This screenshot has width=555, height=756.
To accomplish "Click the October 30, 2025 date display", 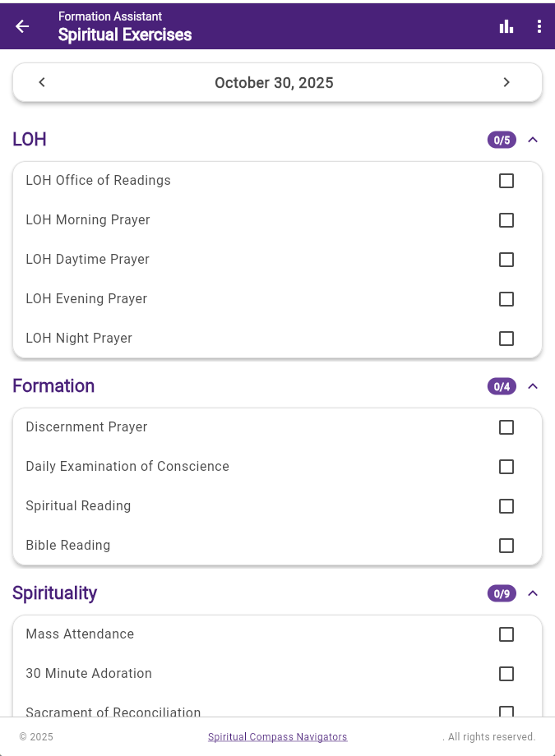I will coord(274,82).
